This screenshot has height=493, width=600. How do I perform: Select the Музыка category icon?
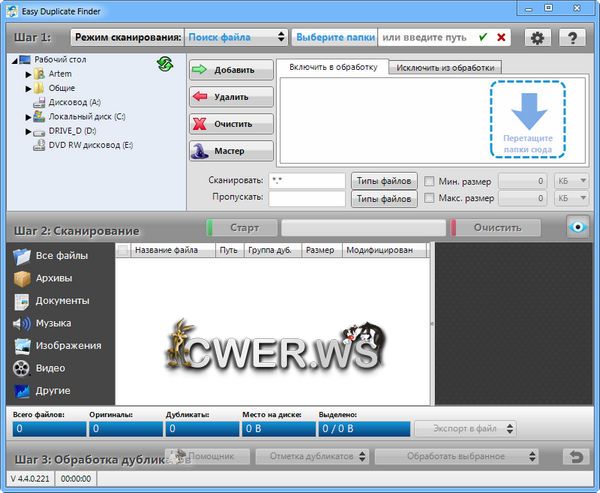point(22,323)
